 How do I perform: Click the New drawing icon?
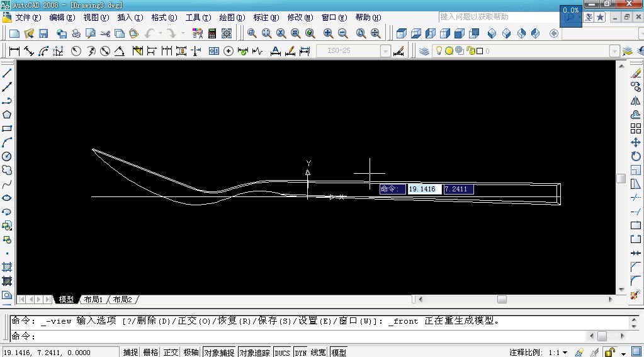14,34
